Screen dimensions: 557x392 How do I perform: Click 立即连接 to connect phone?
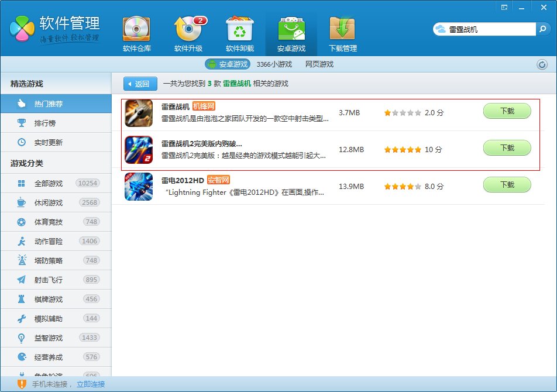pos(91,383)
